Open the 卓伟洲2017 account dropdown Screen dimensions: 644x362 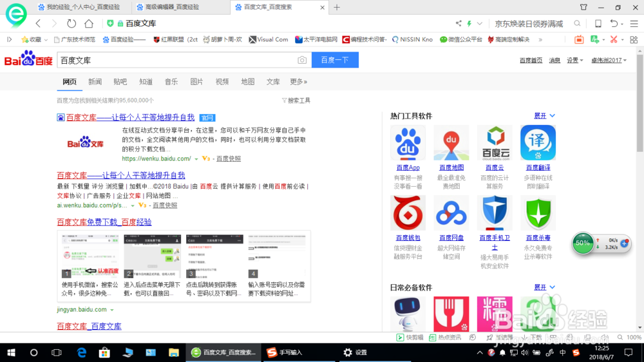coord(609,61)
